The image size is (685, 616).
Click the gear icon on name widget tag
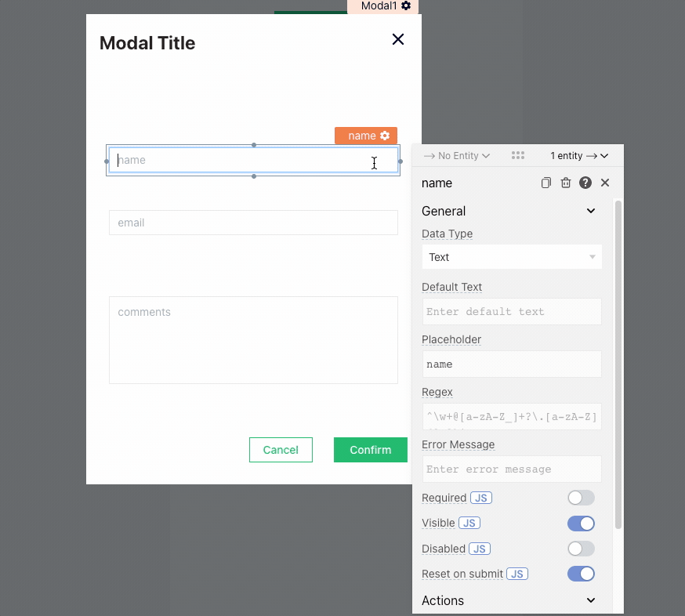pos(385,136)
